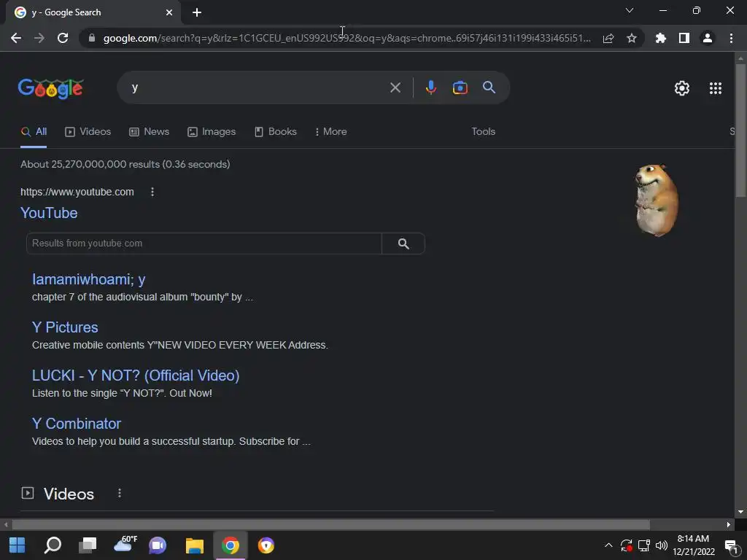Open the 'Iamamiwhoami; y' link
This screenshot has width=747, height=560.
[88, 279]
